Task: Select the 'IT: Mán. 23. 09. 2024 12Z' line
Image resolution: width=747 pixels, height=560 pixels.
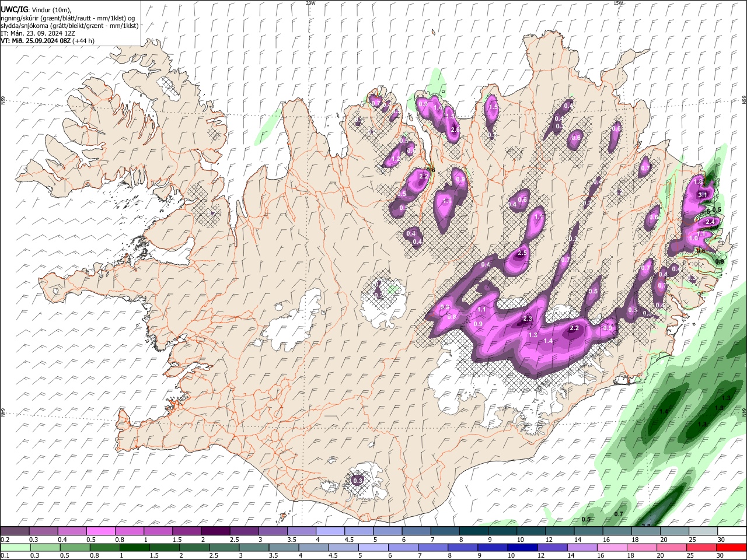Action: coord(38,33)
